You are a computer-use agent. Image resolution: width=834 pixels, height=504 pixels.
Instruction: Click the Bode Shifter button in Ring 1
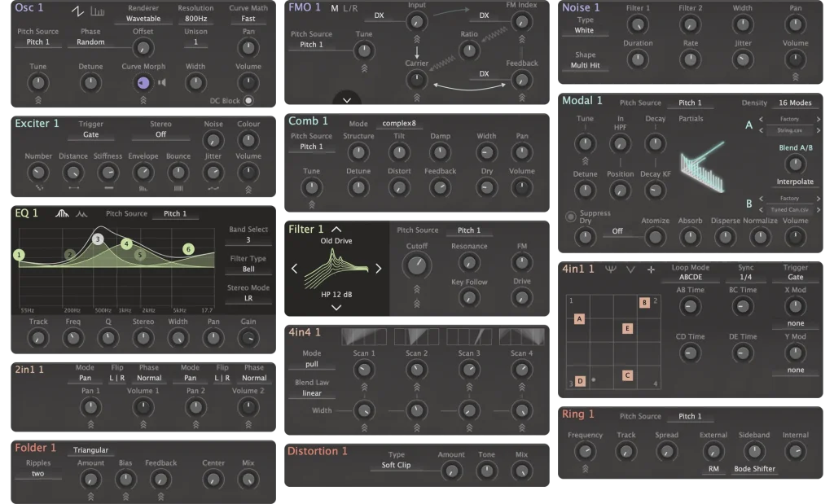tap(754, 469)
